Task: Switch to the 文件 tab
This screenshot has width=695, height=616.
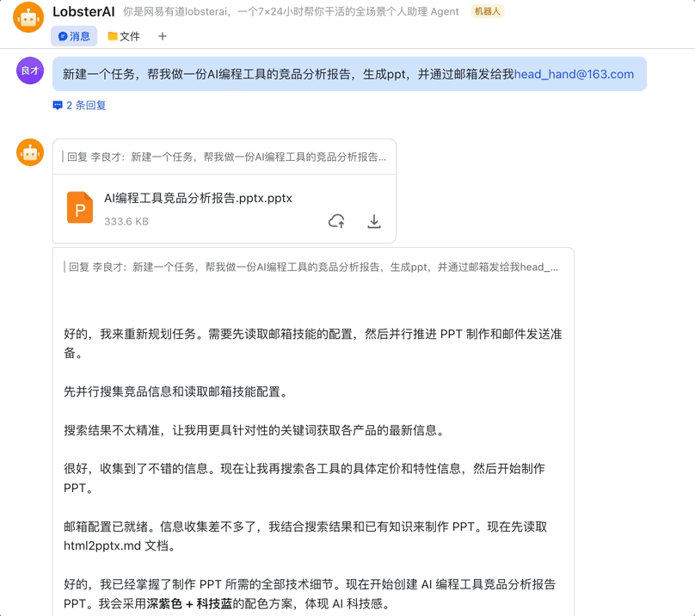Action: point(123,35)
